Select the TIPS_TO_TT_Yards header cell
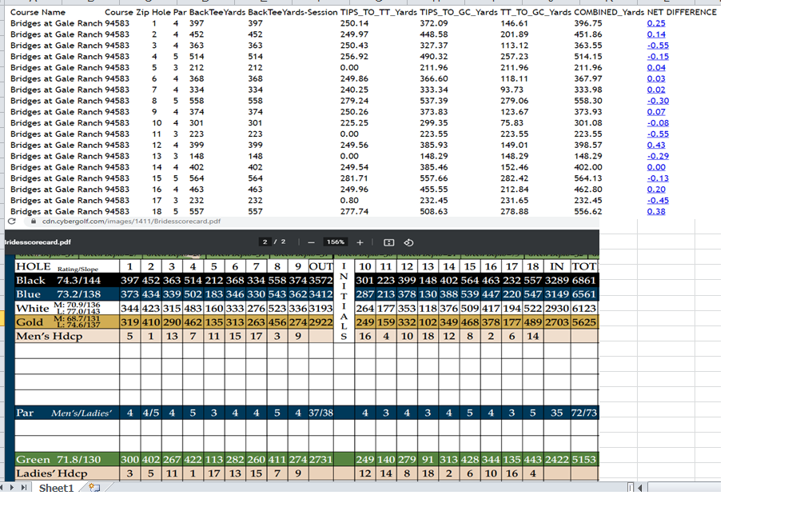This screenshot has height=531, width=812. tap(378, 12)
